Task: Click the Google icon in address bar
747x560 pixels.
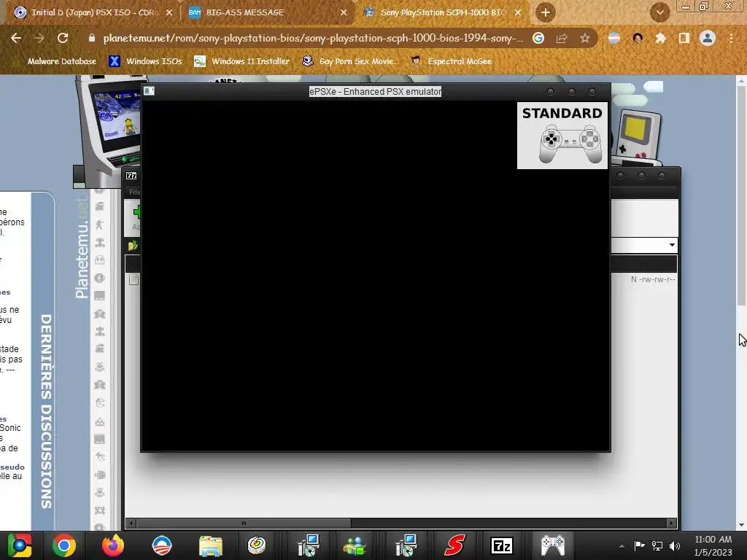Action: (x=538, y=38)
